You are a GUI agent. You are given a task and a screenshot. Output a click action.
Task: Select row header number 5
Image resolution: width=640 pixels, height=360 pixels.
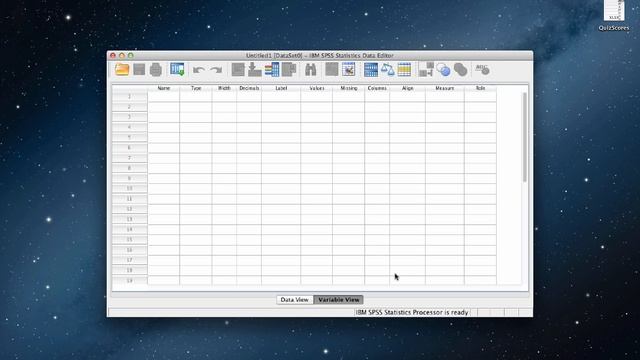click(129, 137)
